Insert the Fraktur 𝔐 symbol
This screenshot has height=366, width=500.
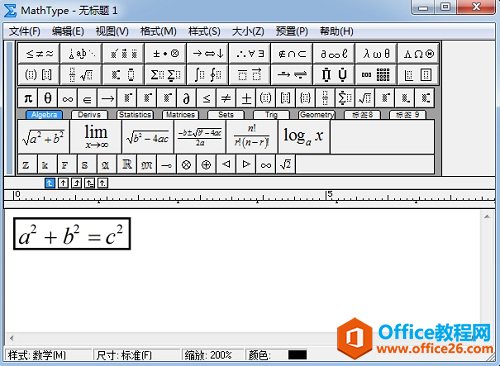click(147, 164)
